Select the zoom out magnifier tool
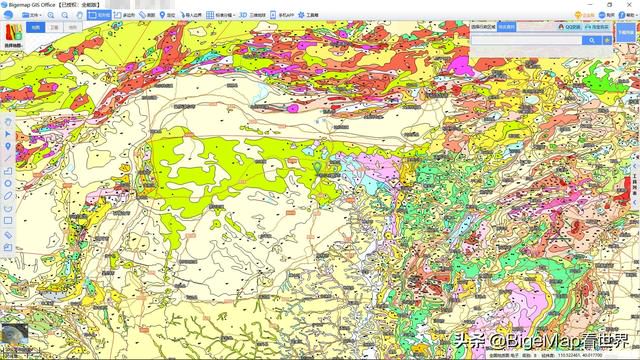640x360 pixels. [x=65, y=15]
